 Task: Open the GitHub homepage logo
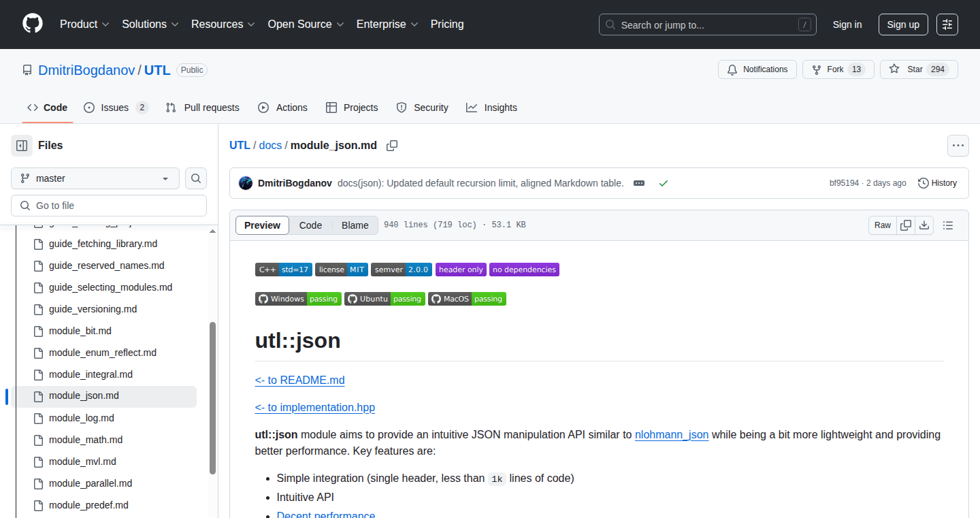pos(32,24)
